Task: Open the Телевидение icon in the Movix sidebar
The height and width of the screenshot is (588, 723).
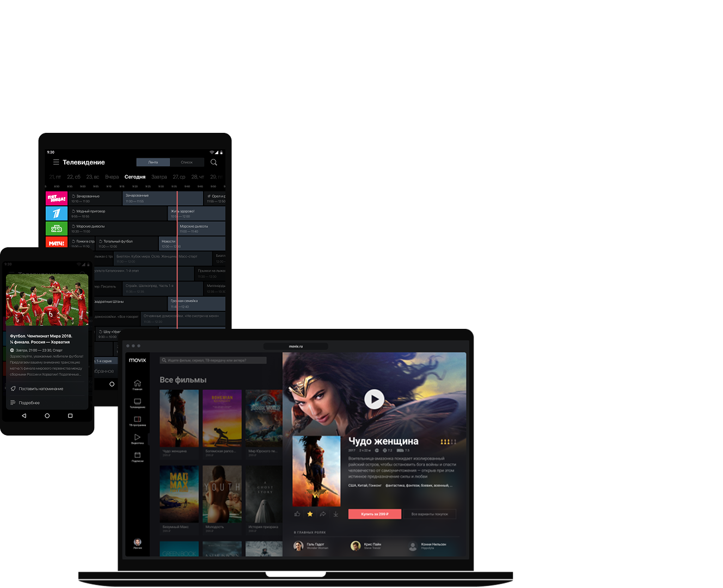Action: click(x=137, y=401)
